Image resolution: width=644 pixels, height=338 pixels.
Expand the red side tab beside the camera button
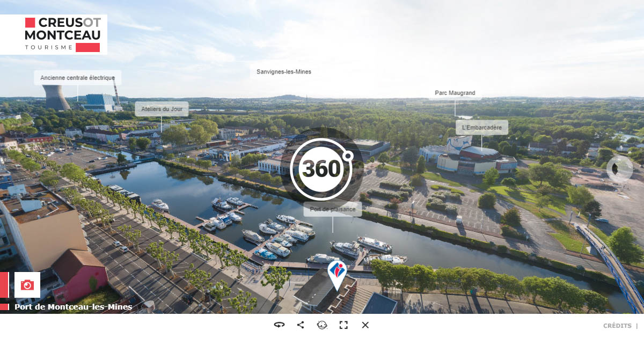coord(4,285)
